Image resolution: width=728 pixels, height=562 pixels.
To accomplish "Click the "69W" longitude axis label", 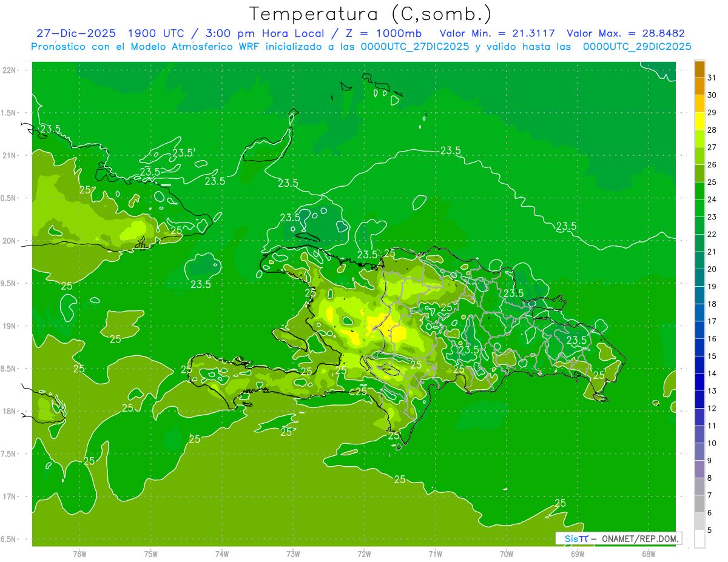I will point(578,554).
